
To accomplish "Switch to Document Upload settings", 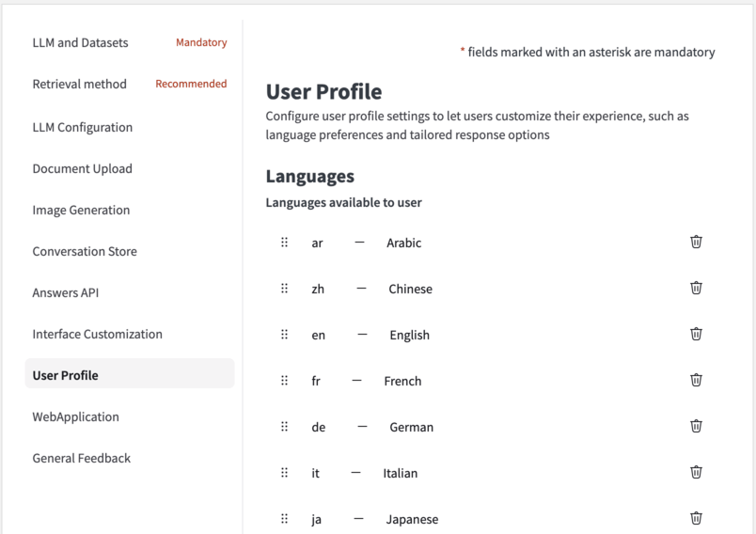I will pos(83,168).
